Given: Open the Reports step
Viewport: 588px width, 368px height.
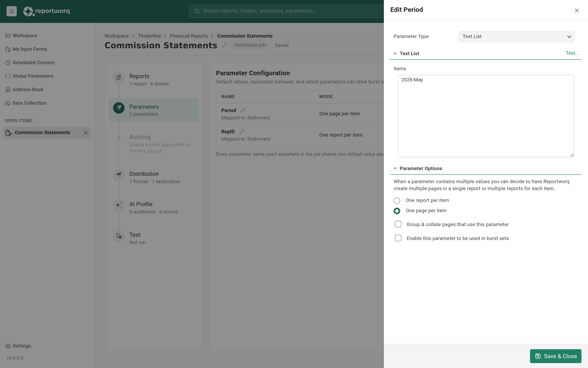Looking at the screenshot, I should tap(154, 80).
